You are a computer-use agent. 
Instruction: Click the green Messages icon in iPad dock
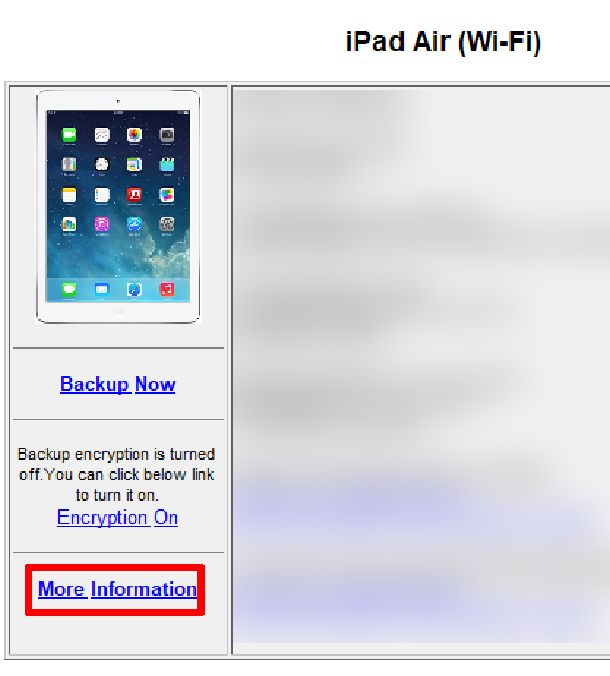69,289
